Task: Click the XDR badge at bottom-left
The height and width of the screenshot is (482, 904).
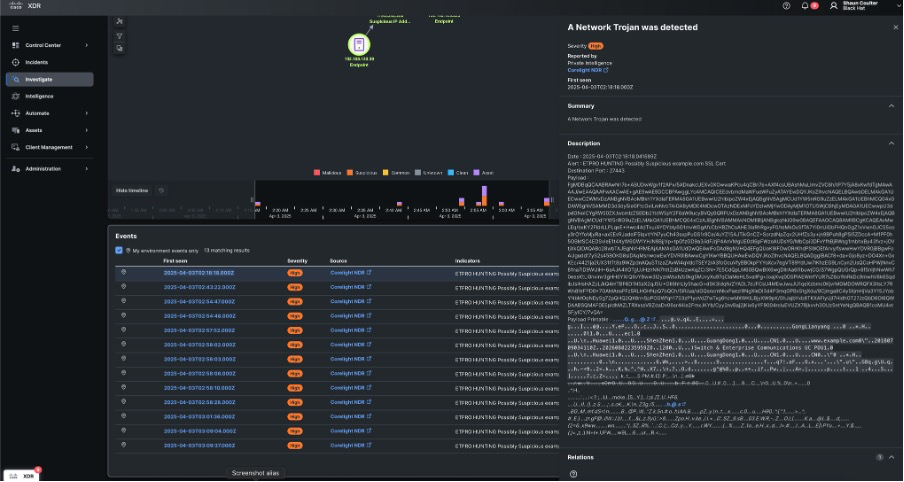Action: tap(22, 473)
